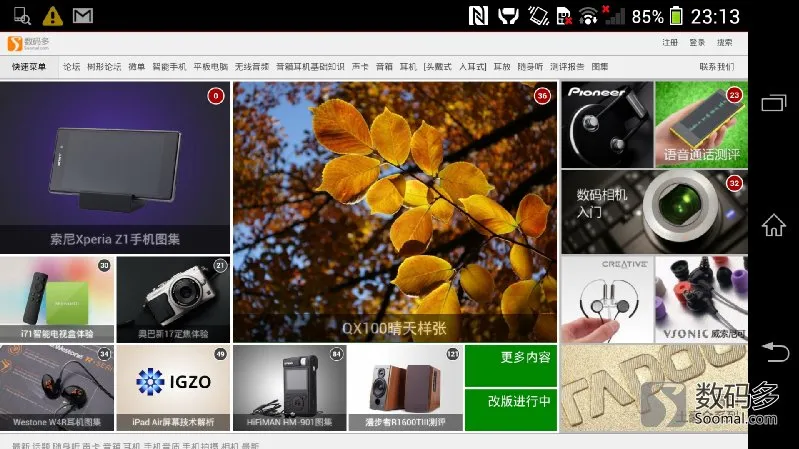Viewport: 799px width, 449px height.
Task: Select 耳机 in the navigation bar
Action: (408, 67)
